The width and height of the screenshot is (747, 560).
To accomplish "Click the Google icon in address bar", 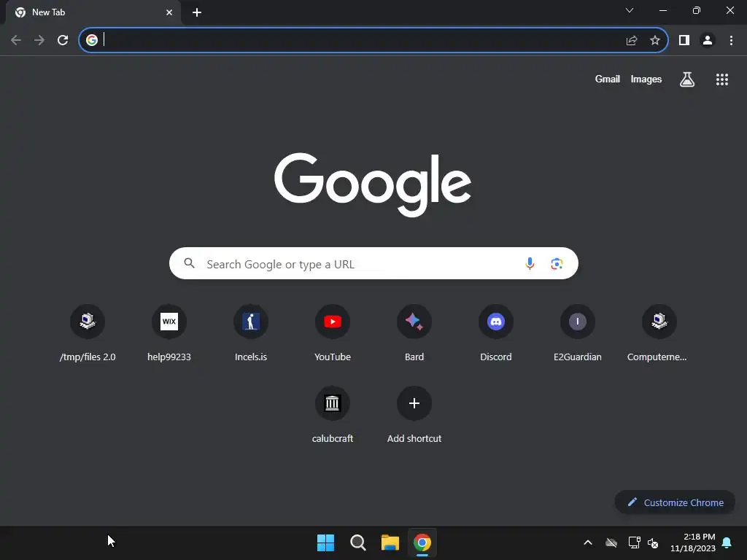I will coord(92,40).
